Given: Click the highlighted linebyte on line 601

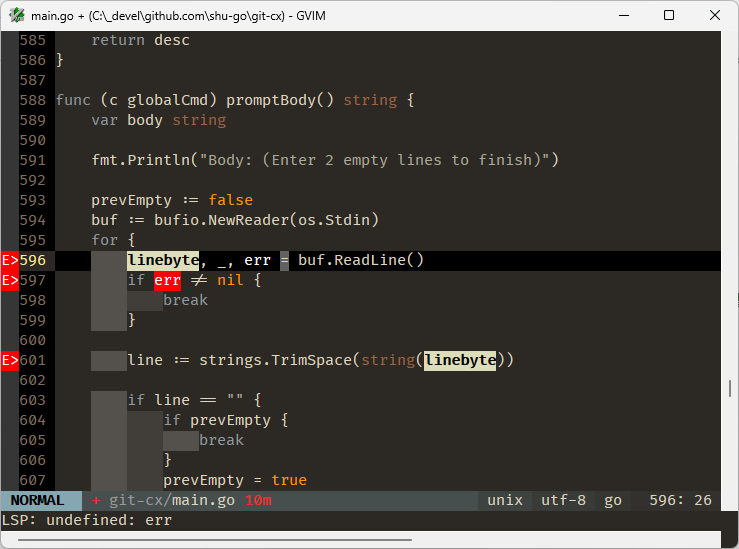Looking at the screenshot, I should point(460,361).
